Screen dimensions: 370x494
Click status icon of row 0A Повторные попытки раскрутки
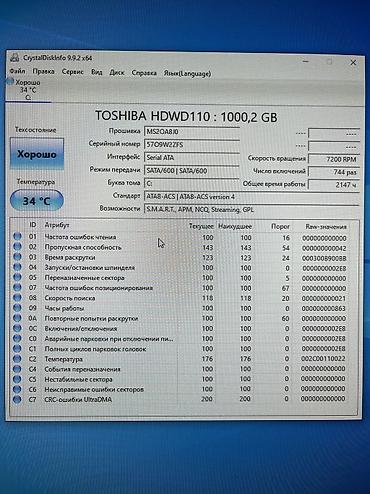click(x=17, y=318)
